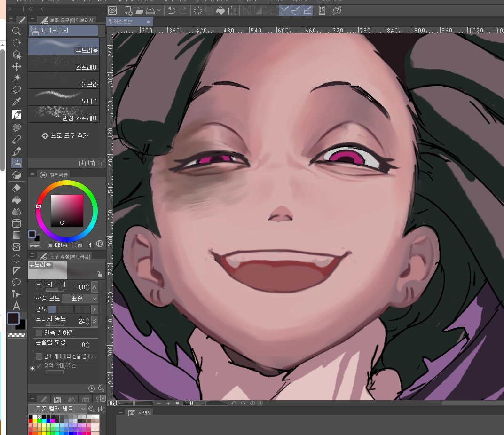Image resolution: width=504 pixels, height=435 pixels.
Task: Select the Operation object tool
Action: pyautogui.click(x=16, y=55)
